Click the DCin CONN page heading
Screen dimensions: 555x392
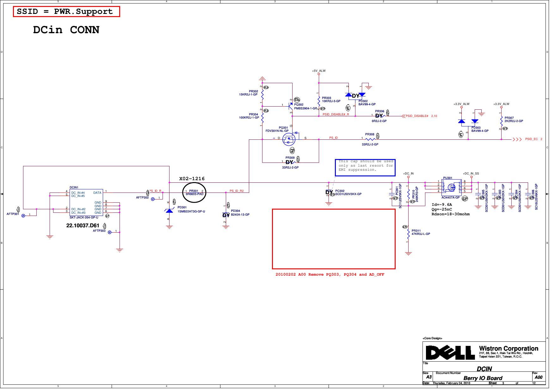pos(66,30)
